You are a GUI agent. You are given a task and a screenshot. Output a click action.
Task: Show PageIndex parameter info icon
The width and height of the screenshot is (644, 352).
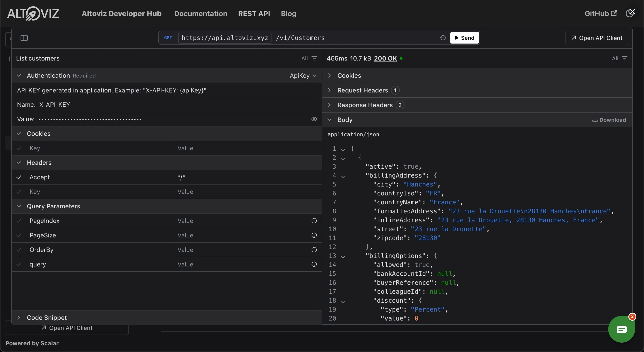coord(314,221)
